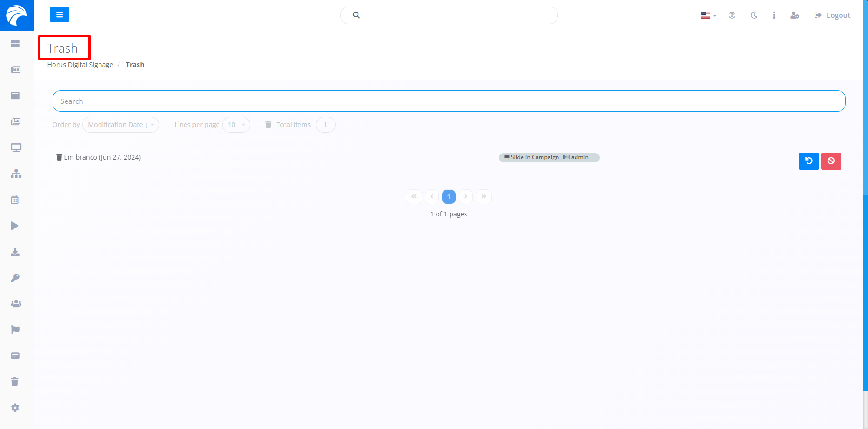Click the Logout link
The width and height of the screenshot is (868, 429).
(x=833, y=15)
